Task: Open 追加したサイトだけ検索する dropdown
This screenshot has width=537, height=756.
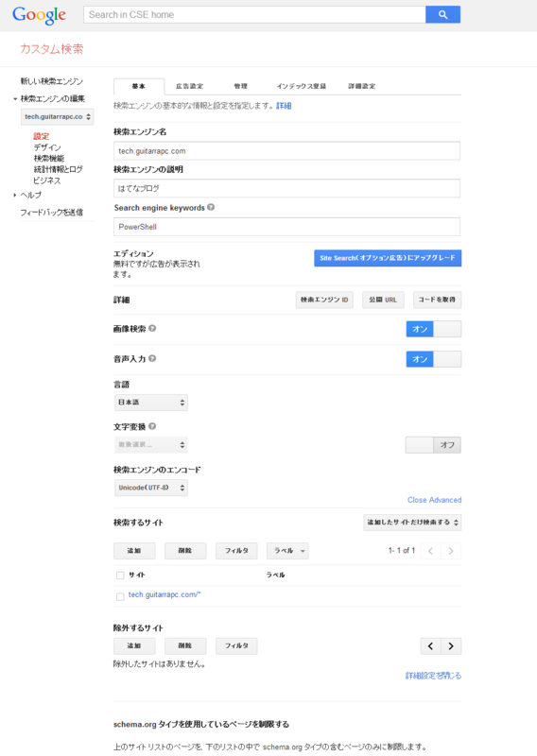Action: click(412, 523)
